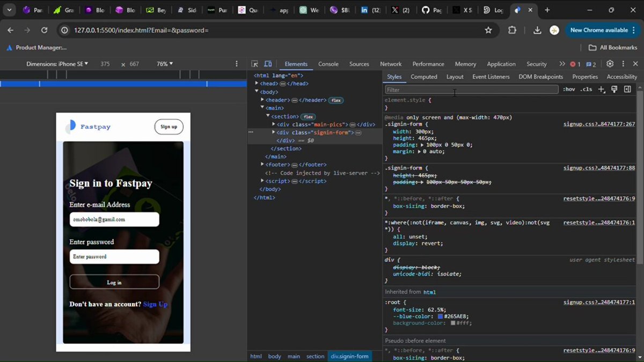Expand the head element node

coord(257,84)
